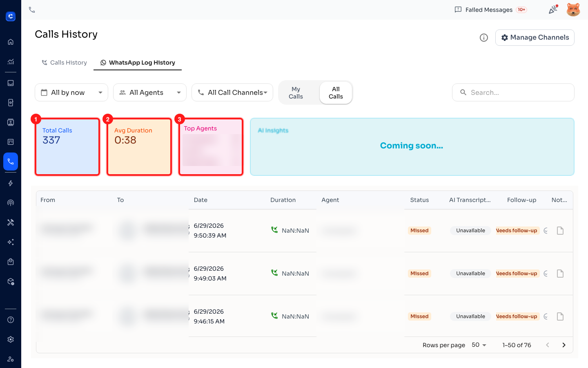Switch to the Calls History tab
The image size is (588, 368).
click(64, 63)
